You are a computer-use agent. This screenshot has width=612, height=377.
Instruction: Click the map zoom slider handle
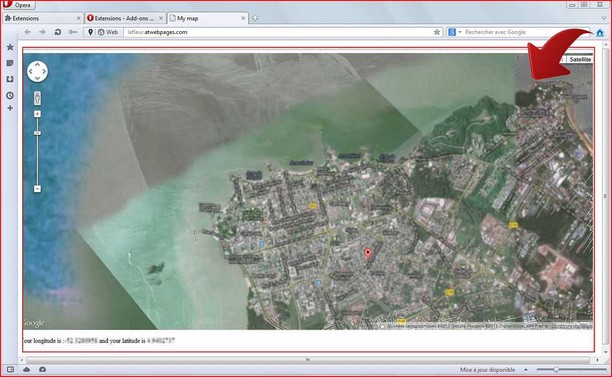coord(37,133)
